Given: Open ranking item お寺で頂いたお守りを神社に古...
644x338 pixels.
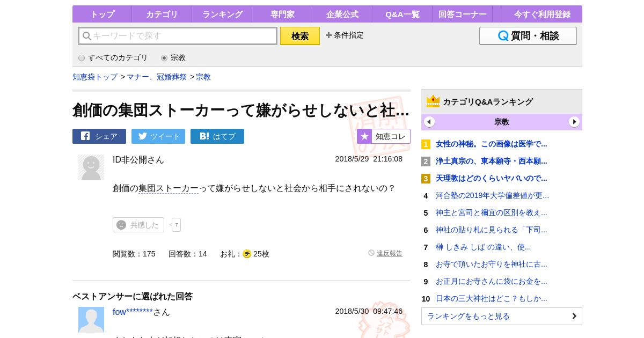Looking at the screenshot, I should coord(492,264).
